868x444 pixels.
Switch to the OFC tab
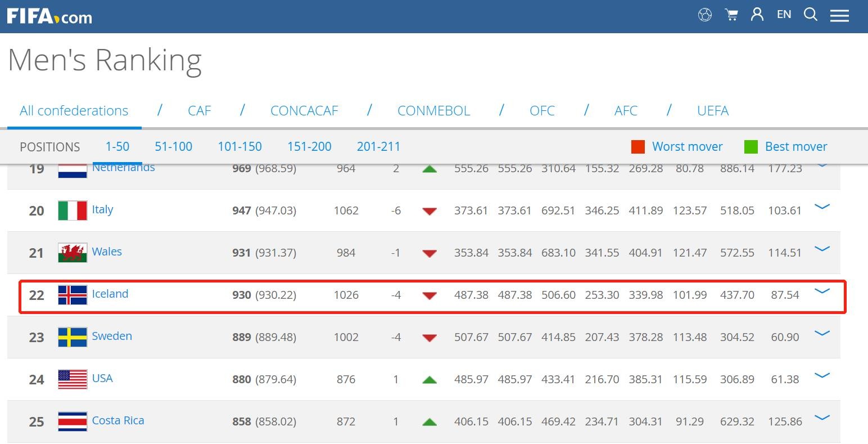(x=542, y=110)
